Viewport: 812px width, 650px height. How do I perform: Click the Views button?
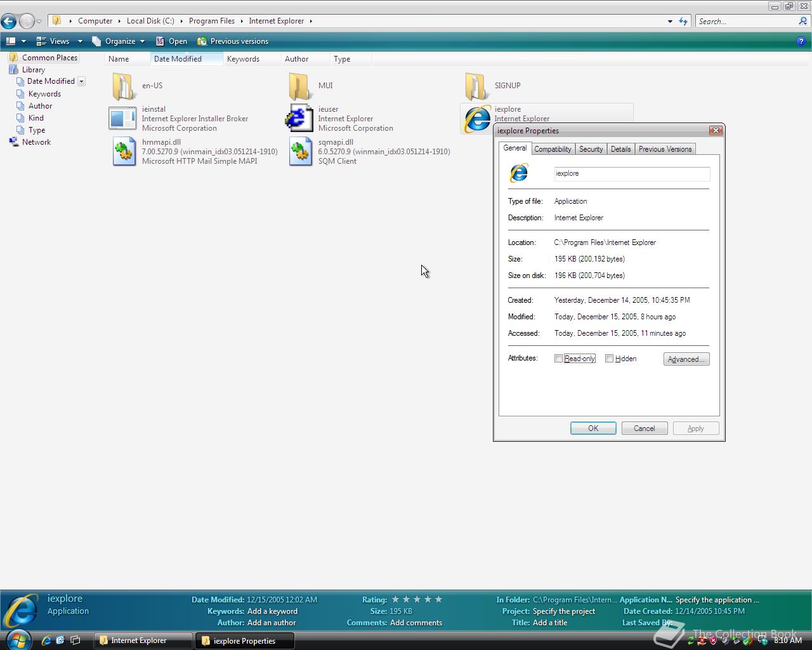point(53,41)
